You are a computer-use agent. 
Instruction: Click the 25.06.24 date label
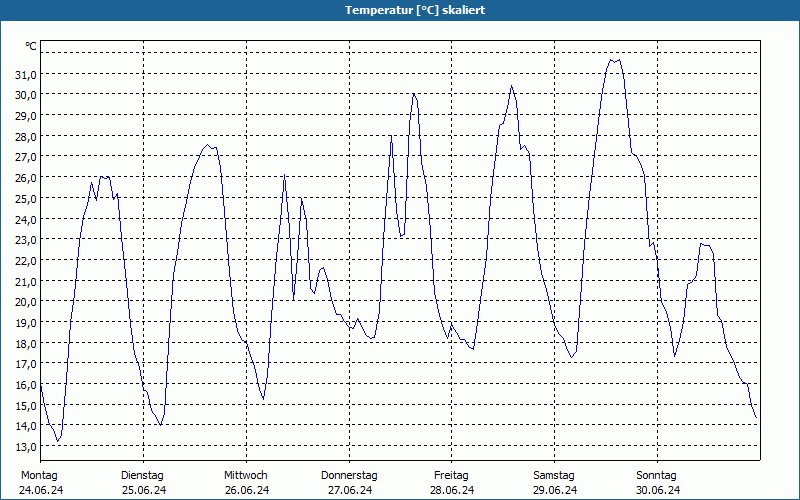click(x=144, y=490)
